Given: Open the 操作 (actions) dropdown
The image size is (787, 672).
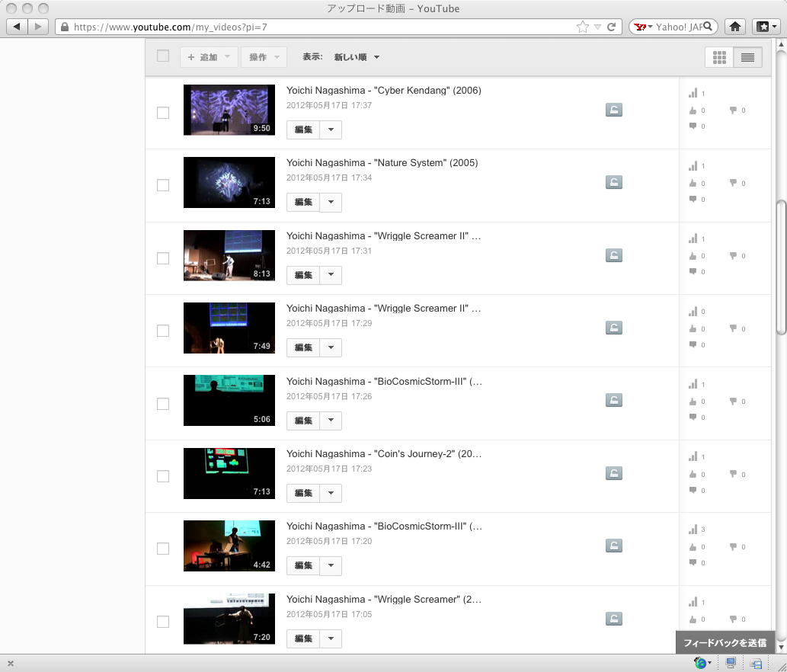Looking at the screenshot, I should pos(264,57).
